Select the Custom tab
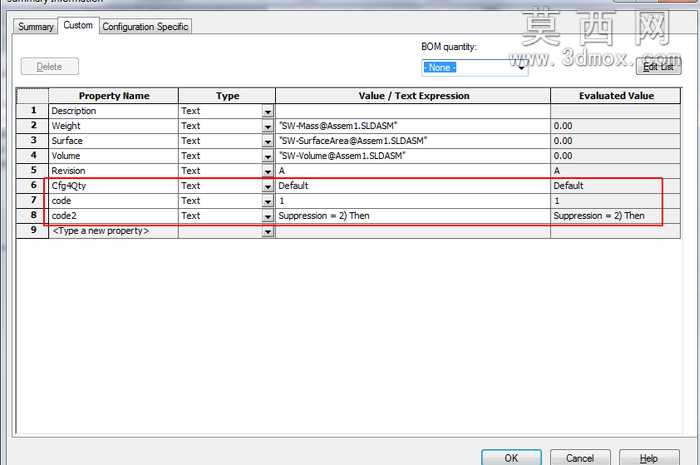 78,25
